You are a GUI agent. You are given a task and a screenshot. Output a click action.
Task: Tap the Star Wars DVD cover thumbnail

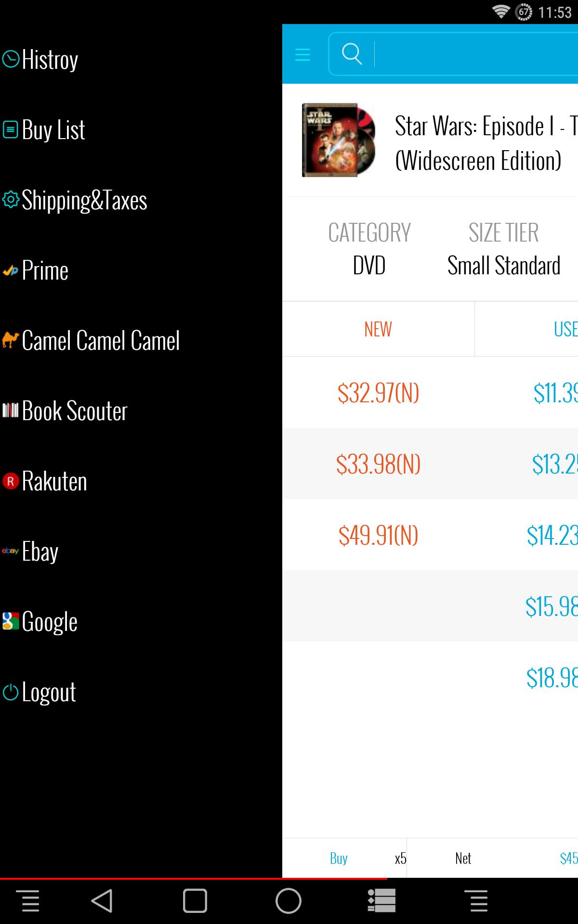[x=338, y=140]
